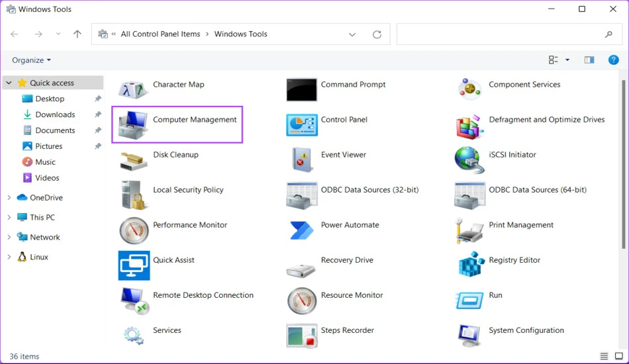629x364 pixels.
Task: Click All Control Panel Items breadcrumb
Action: coord(160,34)
